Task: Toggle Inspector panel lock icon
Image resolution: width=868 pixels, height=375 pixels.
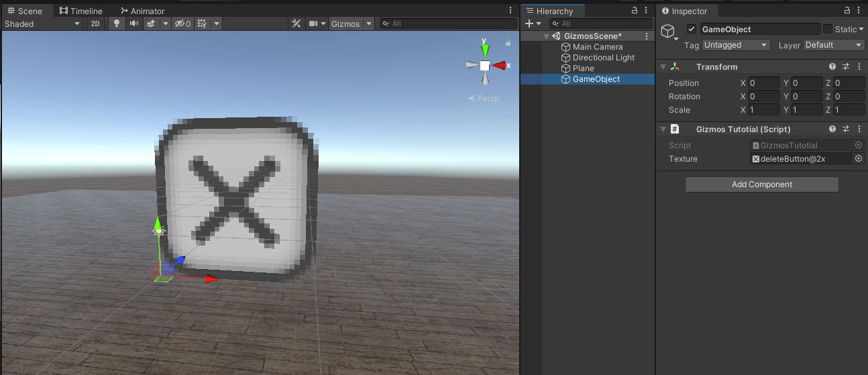Action: 849,11
